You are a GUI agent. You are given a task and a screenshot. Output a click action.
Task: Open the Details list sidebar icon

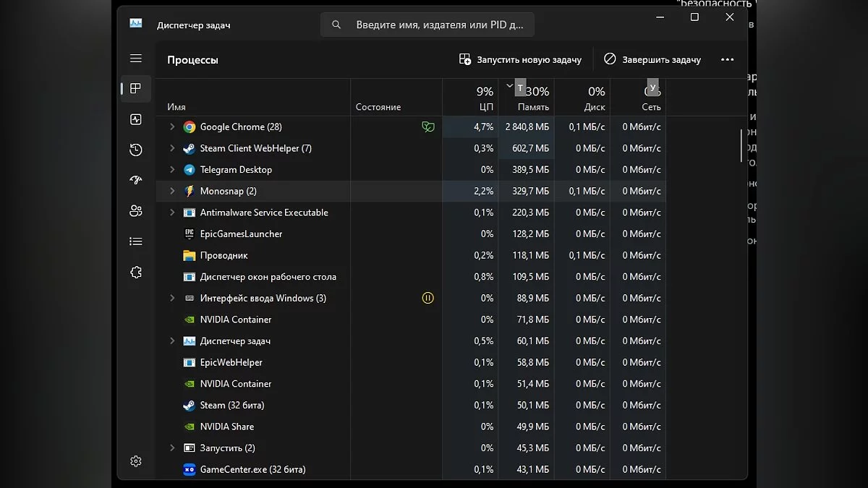point(136,241)
